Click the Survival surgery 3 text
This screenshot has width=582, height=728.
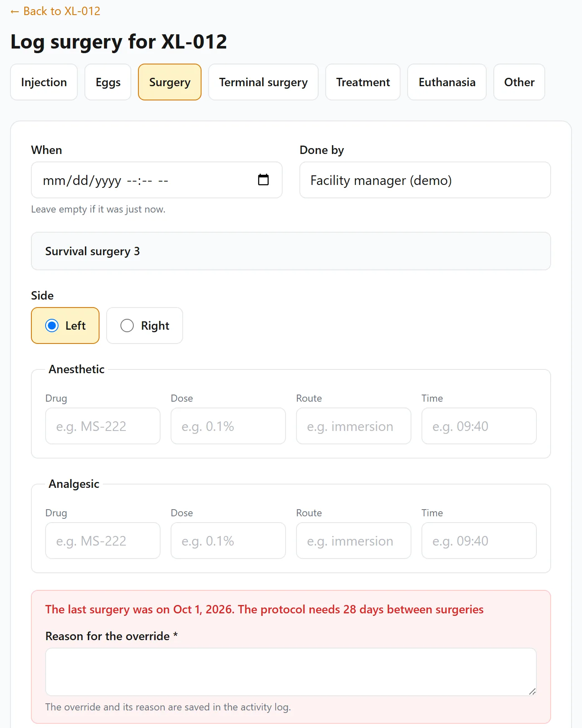click(x=92, y=251)
